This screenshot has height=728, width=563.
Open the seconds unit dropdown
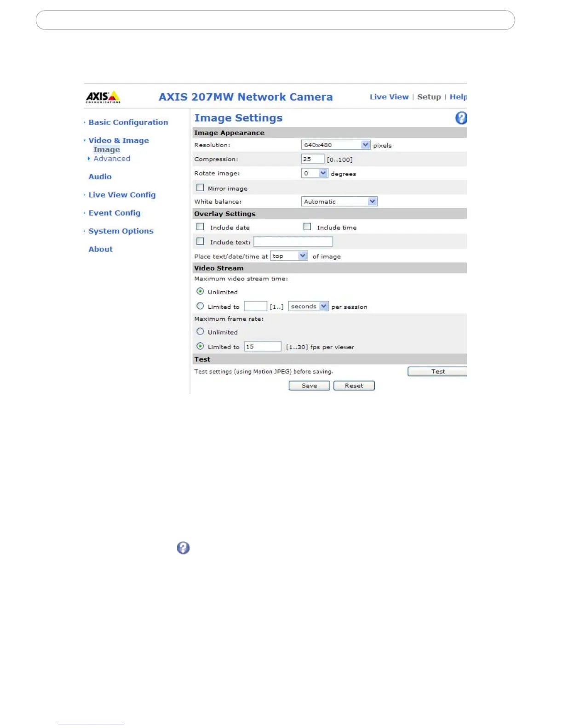(x=308, y=306)
